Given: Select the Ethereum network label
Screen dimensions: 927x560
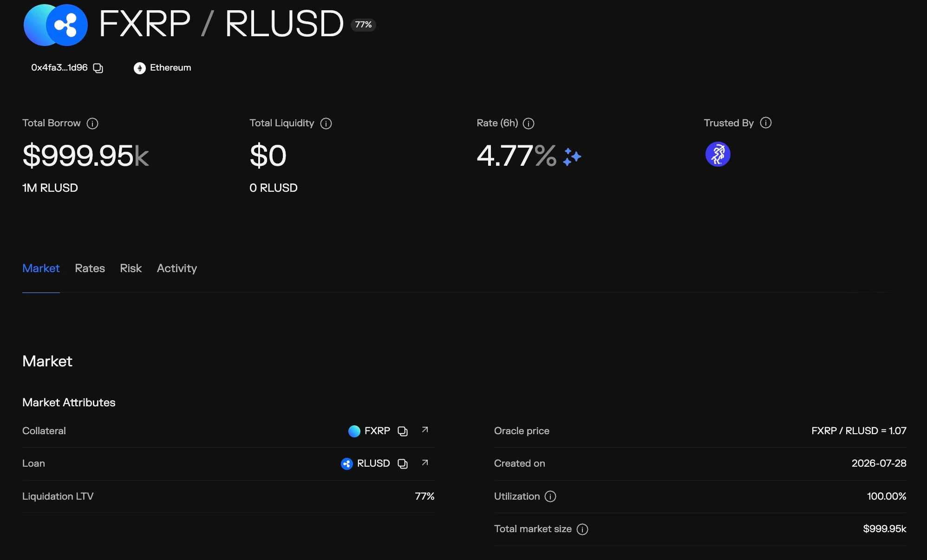Looking at the screenshot, I should click(x=170, y=68).
